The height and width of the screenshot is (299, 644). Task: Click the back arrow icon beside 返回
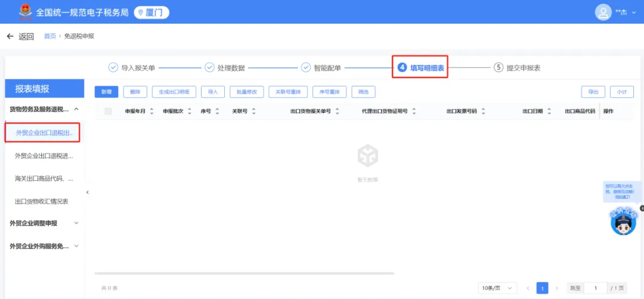click(x=10, y=36)
